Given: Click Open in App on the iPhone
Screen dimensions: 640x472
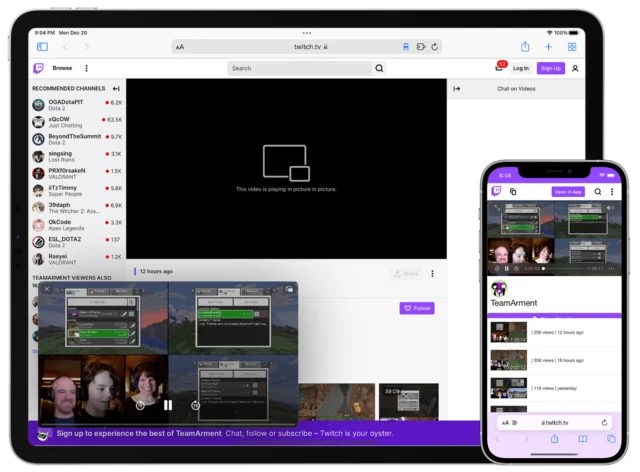Looking at the screenshot, I should [x=568, y=191].
